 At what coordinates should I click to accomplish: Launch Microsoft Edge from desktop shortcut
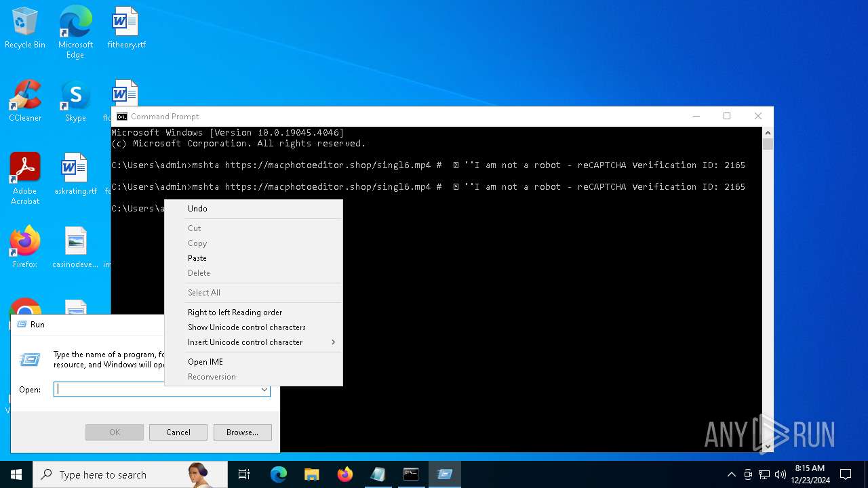click(x=75, y=32)
